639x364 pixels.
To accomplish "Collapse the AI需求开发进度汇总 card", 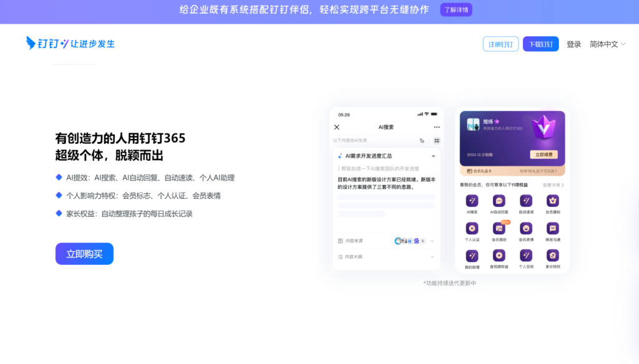I will [x=433, y=156].
